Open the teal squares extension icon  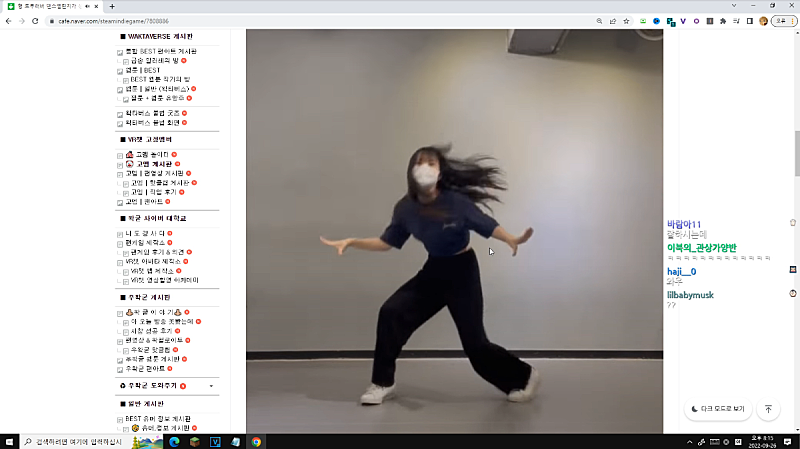point(670,21)
